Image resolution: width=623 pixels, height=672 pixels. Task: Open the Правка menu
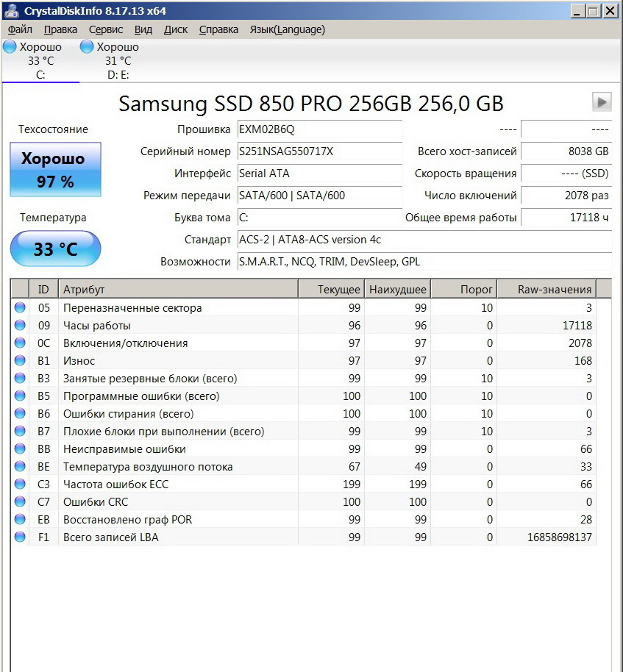click(60, 29)
